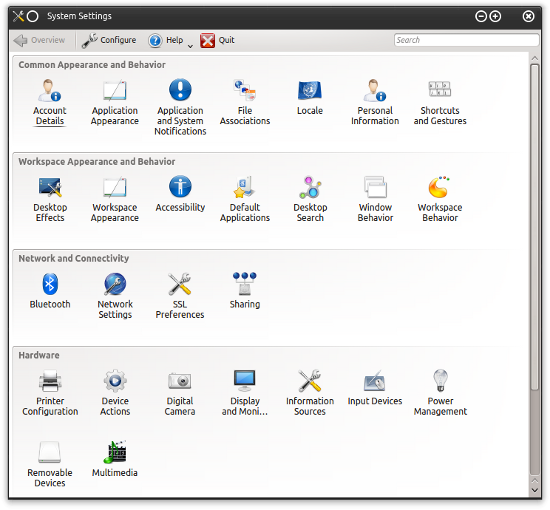Open Account Details settings

point(50,102)
